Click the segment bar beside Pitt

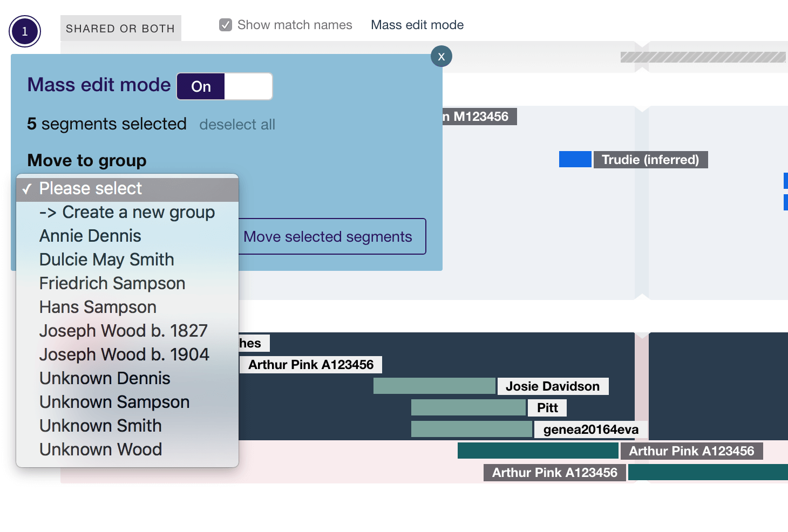[x=468, y=408]
